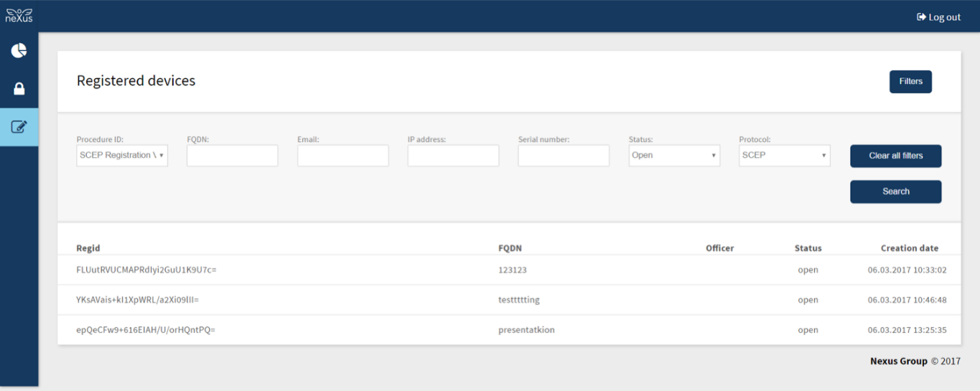
Task: Select the edit/registration sidebar icon
Action: (19, 127)
